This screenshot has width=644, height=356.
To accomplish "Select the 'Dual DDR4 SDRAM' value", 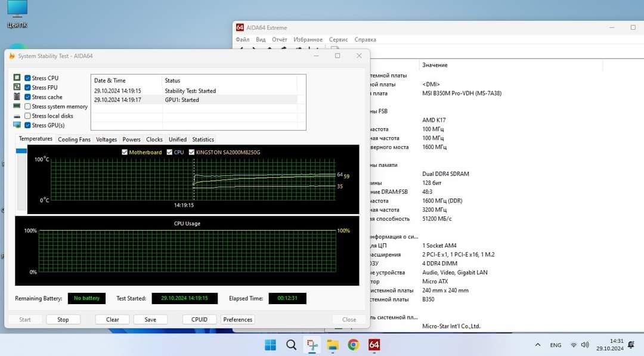I will (x=445, y=174).
